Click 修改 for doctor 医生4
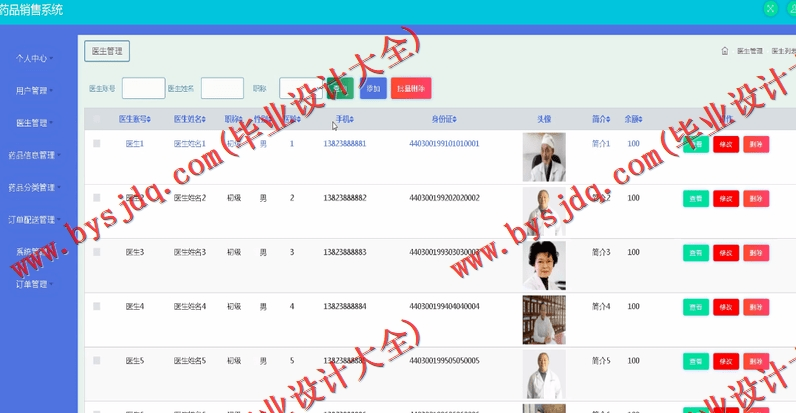Viewport: 796px width, 413px height. pyautogui.click(x=726, y=307)
